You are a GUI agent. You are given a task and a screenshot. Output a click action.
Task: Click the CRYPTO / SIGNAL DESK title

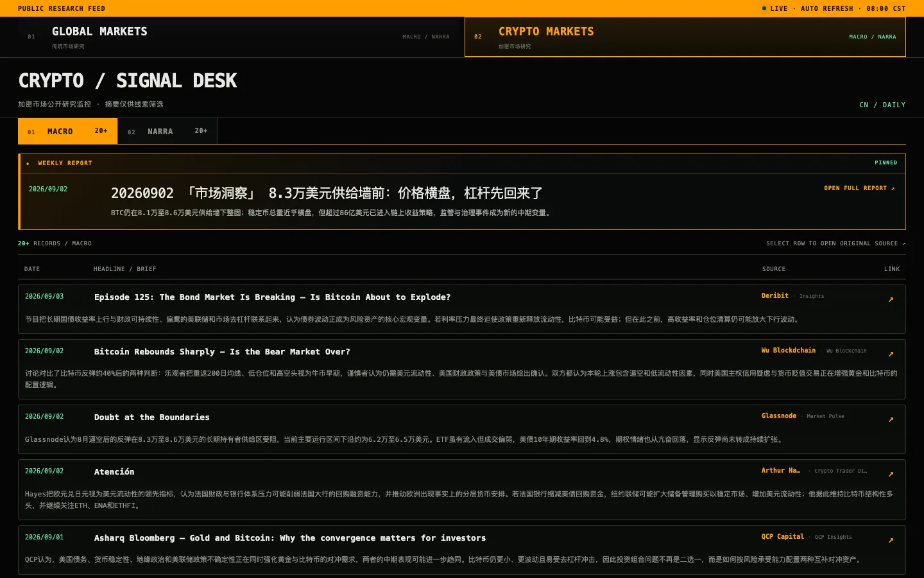(128, 81)
